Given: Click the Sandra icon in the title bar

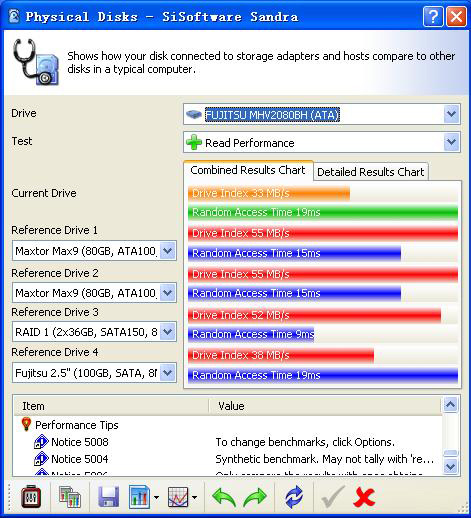Looking at the screenshot, I should click(x=14, y=16).
